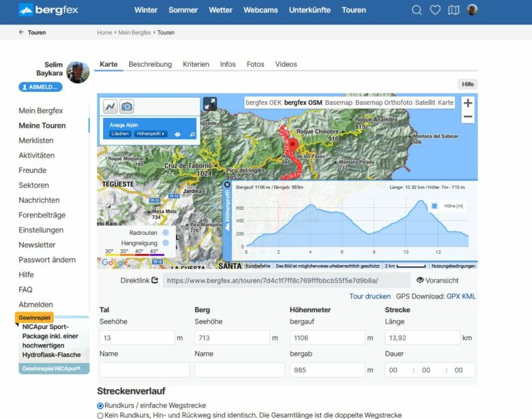
Task: Open the Höhenprofil dropdown for Anaga Alpin
Action: [x=151, y=134]
